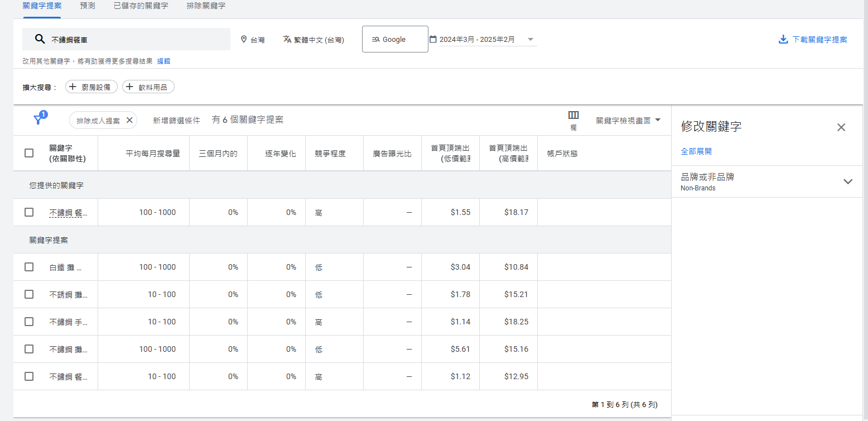Viewport: 868px width, 421px height.
Task: Click the 三個月內的 column header
Action: click(x=218, y=153)
